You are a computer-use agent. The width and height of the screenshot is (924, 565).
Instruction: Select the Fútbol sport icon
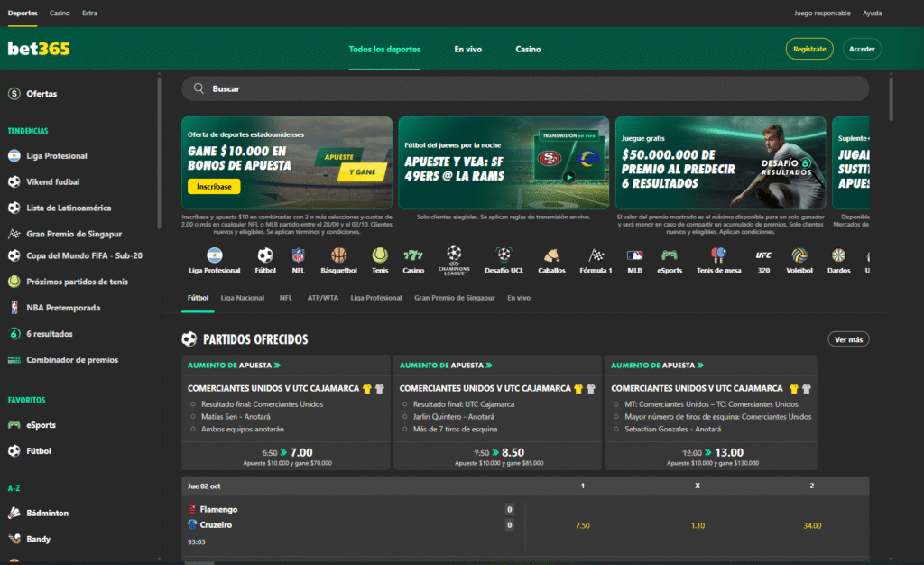click(x=264, y=260)
